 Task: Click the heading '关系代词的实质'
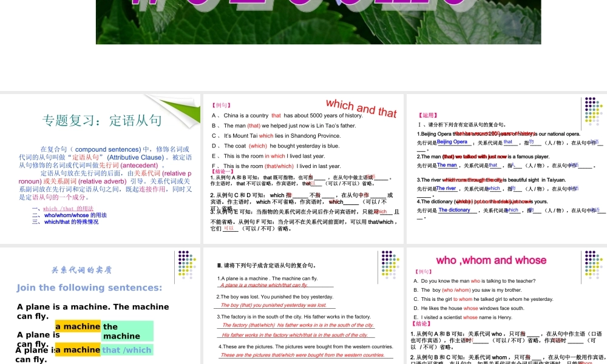(x=82, y=270)
